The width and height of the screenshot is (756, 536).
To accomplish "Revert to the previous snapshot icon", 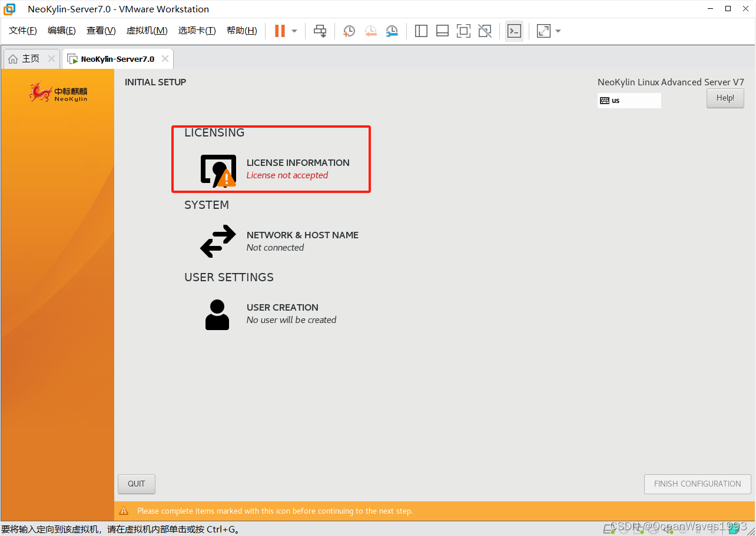I will pyautogui.click(x=370, y=31).
